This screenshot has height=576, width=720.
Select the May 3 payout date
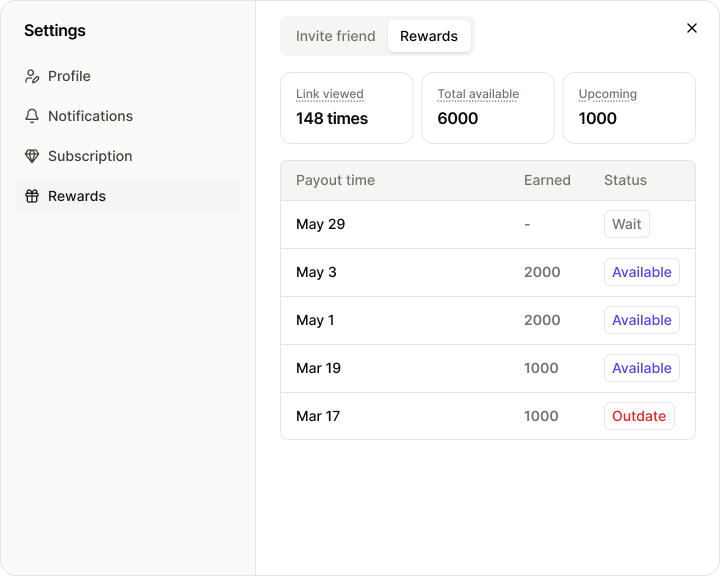pos(316,272)
